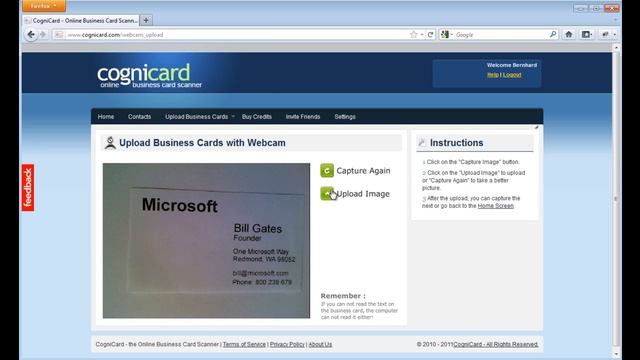
Task: Click the green Upload Image icon
Action: pyautogui.click(x=327, y=193)
